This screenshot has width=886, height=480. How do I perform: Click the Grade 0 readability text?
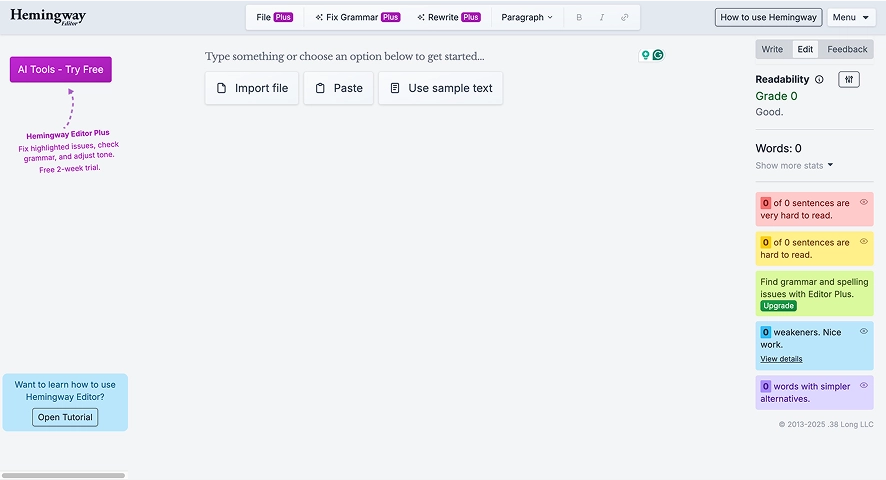(x=776, y=96)
